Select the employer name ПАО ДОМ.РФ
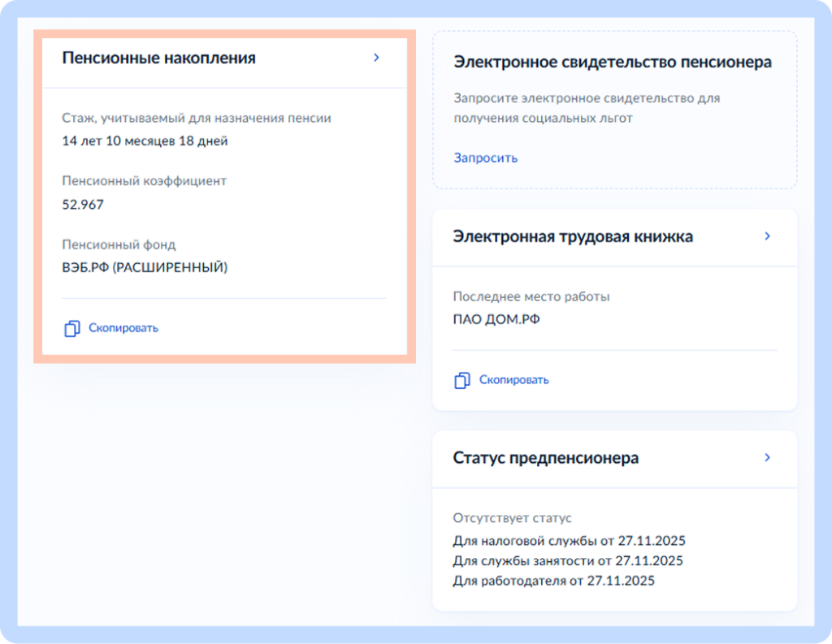The height and width of the screenshot is (644, 832). click(499, 319)
